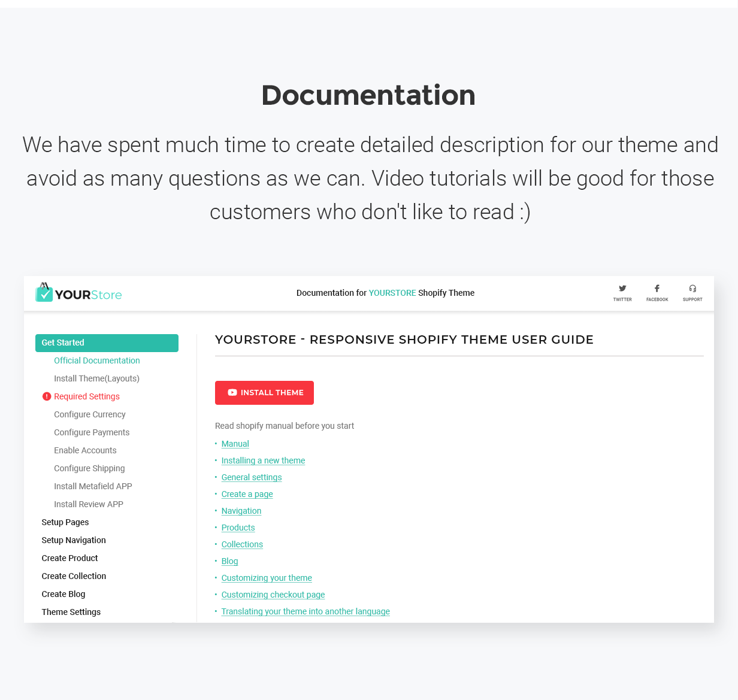Open Install Theme(Layouts) in sidebar

coord(96,378)
